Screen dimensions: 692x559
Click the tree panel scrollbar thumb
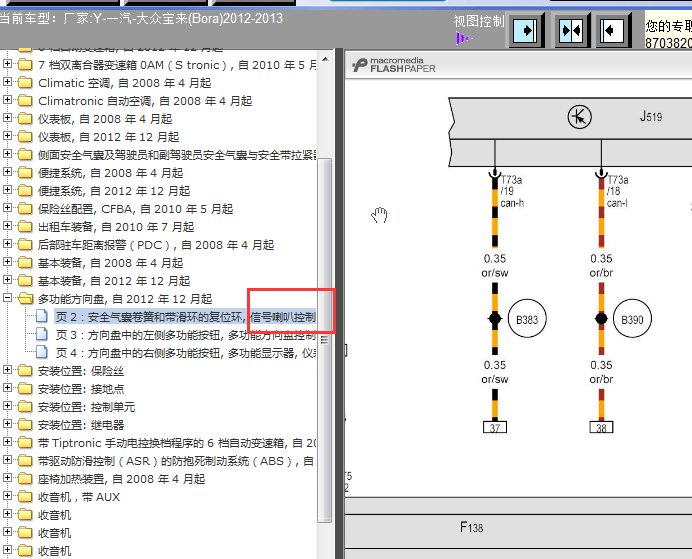click(x=325, y=339)
